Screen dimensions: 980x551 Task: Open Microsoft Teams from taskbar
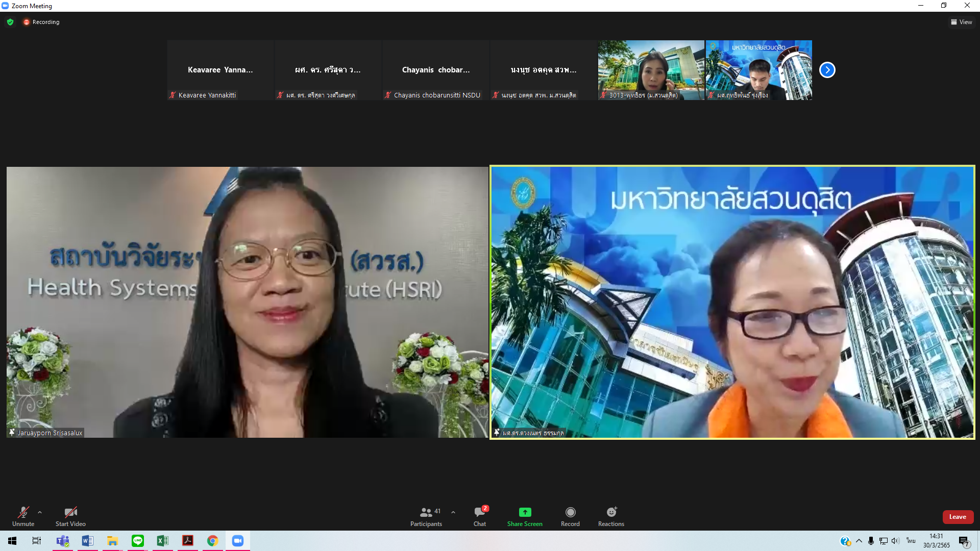point(63,541)
